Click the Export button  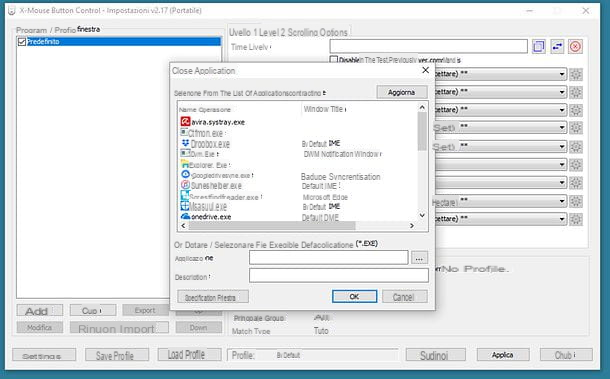(x=145, y=310)
